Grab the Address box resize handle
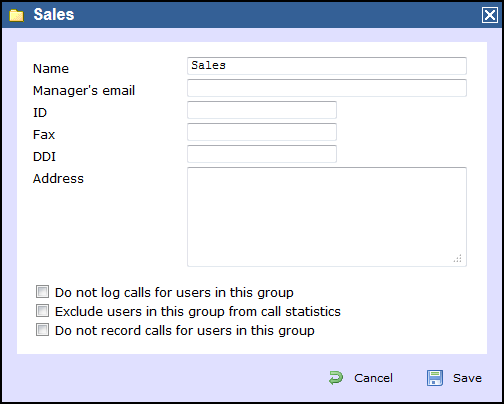 pos(458,258)
